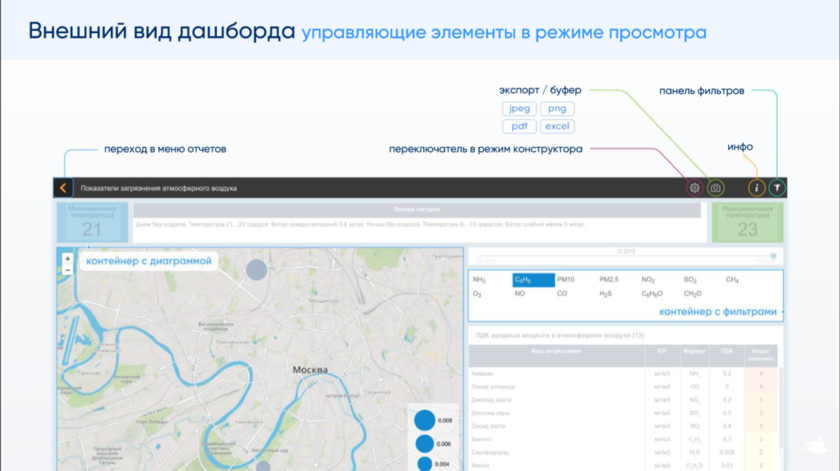Open constructor mode via the gear icon
Viewport: 840px width, 471px height.
[x=694, y=188]
